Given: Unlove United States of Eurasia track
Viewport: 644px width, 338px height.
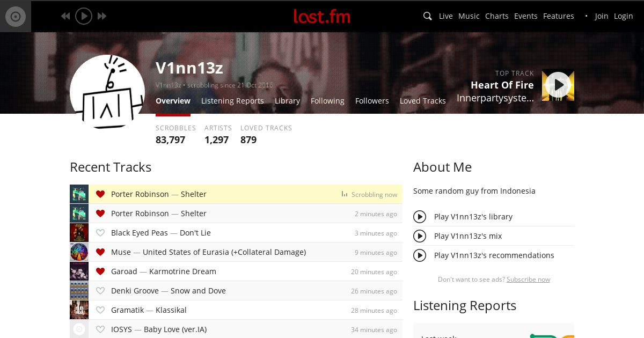Looking at the screenshot, I should 100,252.
